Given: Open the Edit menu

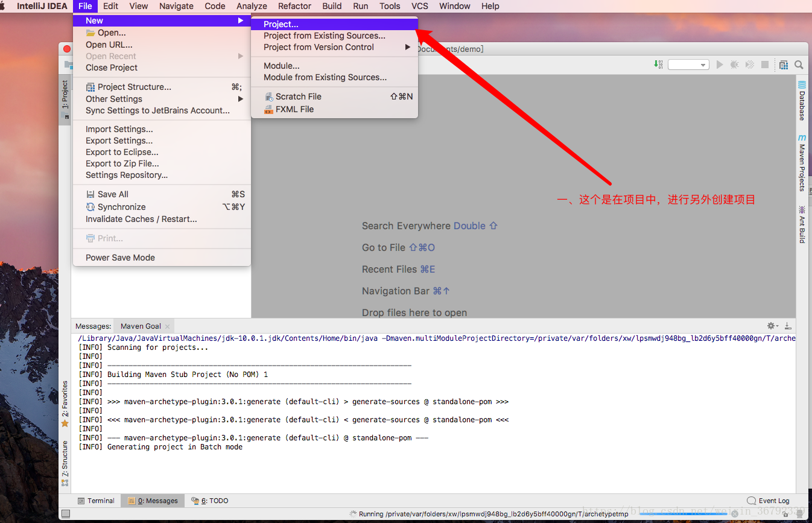Looking at the screenshot, I should pos(110,6).
